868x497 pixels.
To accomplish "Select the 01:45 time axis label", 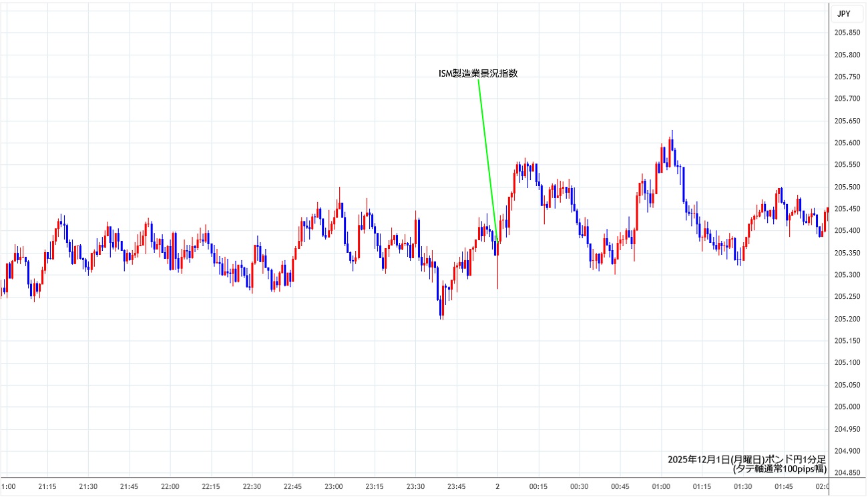I will pyautogui.click(x=783, y=487).
